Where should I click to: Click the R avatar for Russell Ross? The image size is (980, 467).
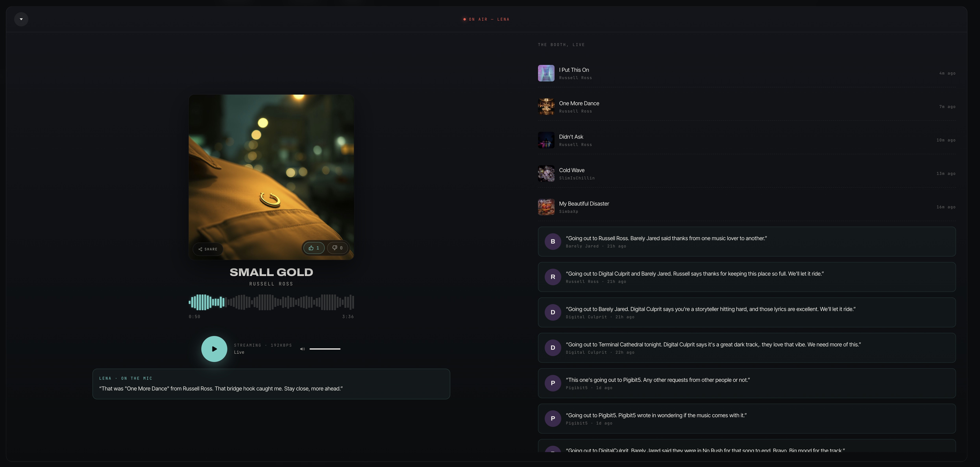pos(553,277)
